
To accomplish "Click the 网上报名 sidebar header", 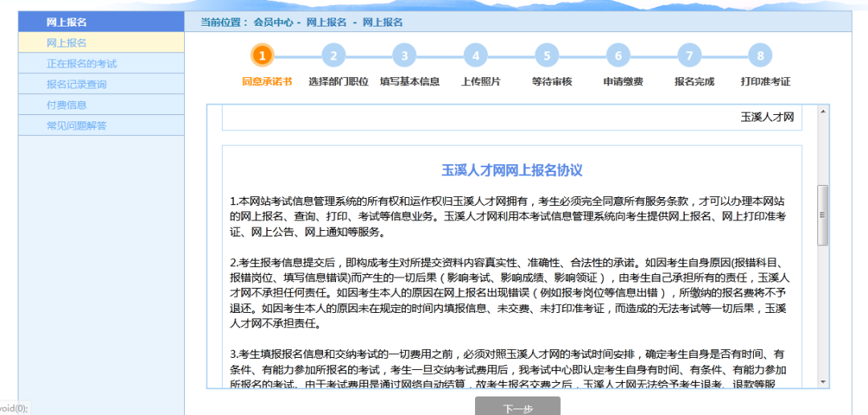I will pos(100,23).
